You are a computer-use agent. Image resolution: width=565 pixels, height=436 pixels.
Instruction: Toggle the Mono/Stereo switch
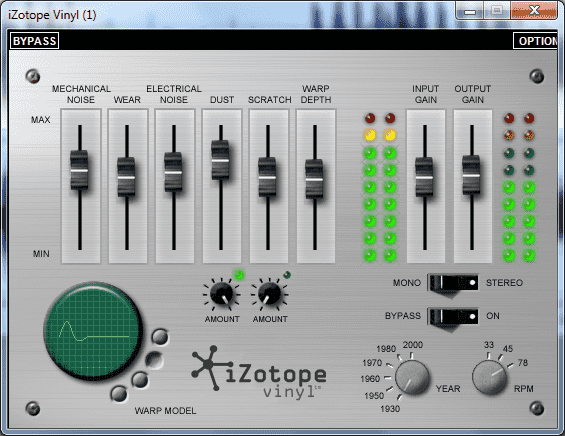pyautogui.click(x=454, y=283)
